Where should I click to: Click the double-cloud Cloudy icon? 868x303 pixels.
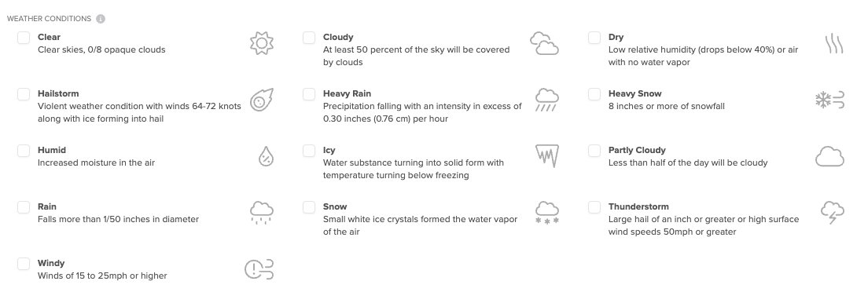coord(544,43)
